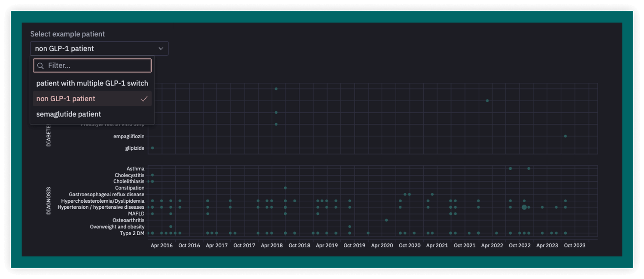The height and width of the screenshot is (279, 644).
Task: Click the magnifier search icon in the Filter box
Action: point(40,66)
